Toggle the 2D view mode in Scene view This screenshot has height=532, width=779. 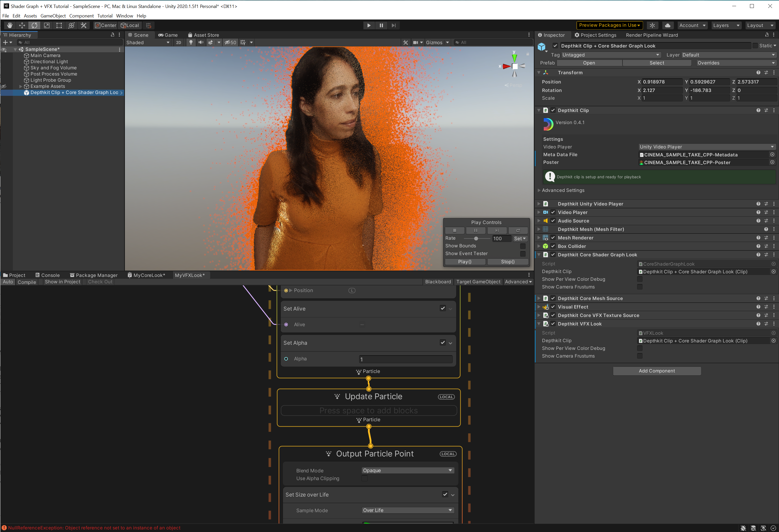(x=178, y=42)
